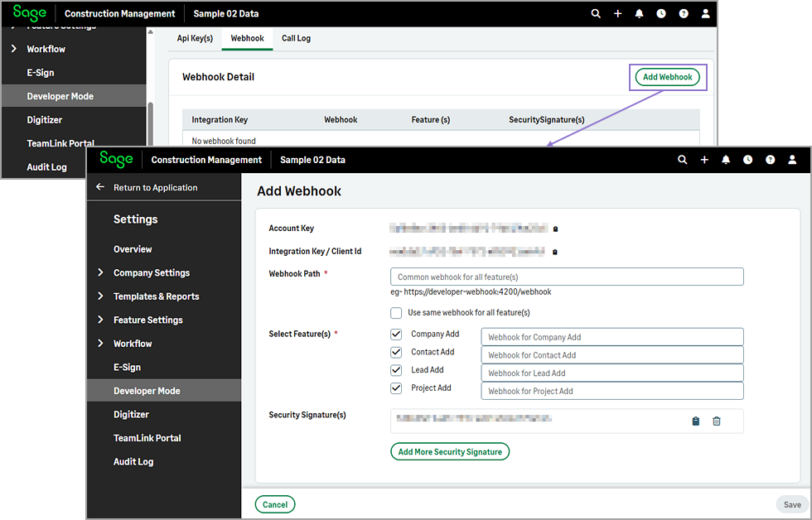Open Audit Log in the back window sidebar
812x520 pixels.
pos(46,166)
